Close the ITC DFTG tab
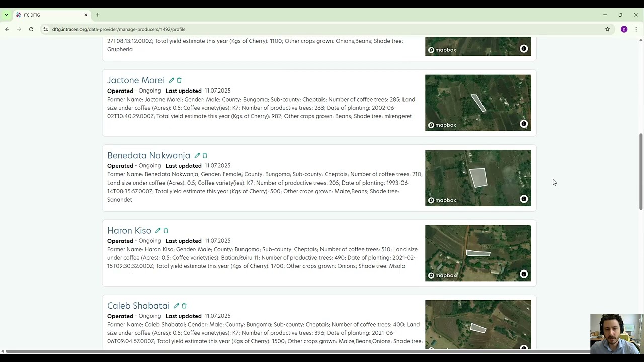 pyautogui.click(x=86, y=15)
